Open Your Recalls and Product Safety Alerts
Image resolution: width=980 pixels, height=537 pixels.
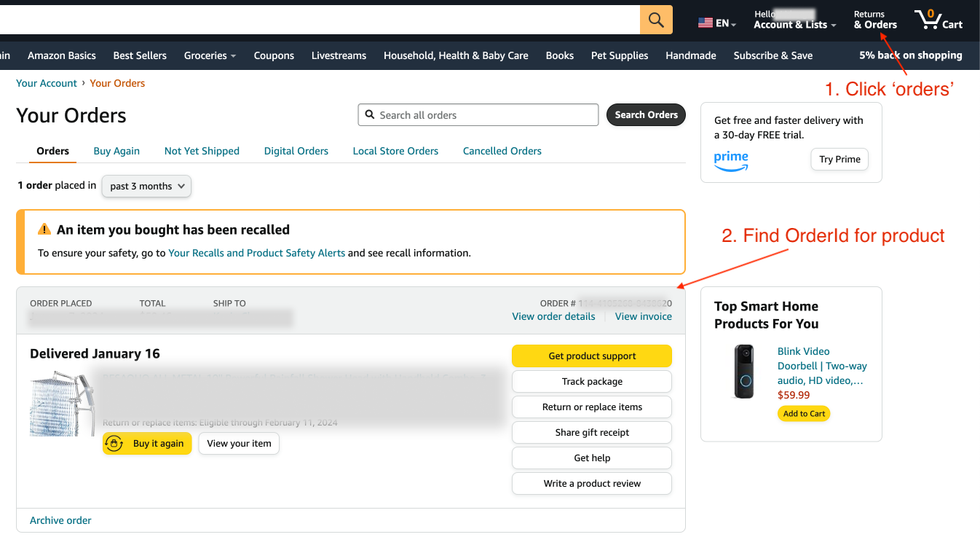[256, 253]
